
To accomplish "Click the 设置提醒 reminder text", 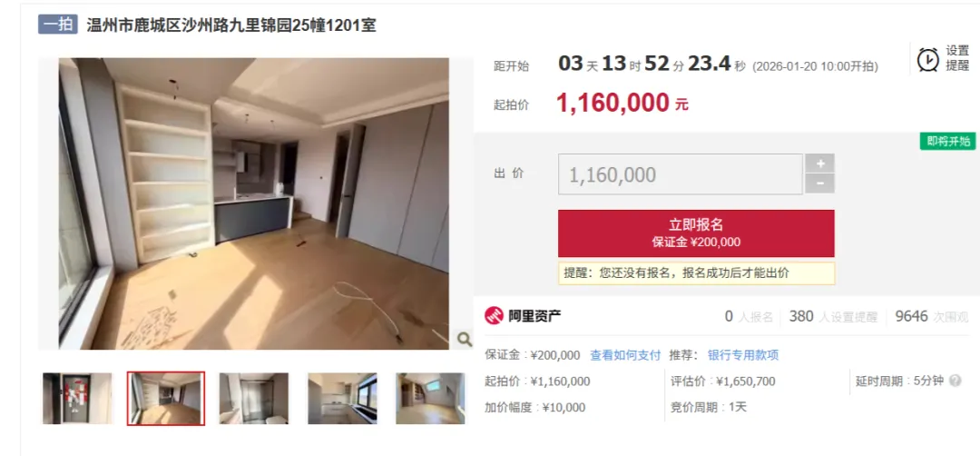I will pyautogui.click(x=957, y=58).
